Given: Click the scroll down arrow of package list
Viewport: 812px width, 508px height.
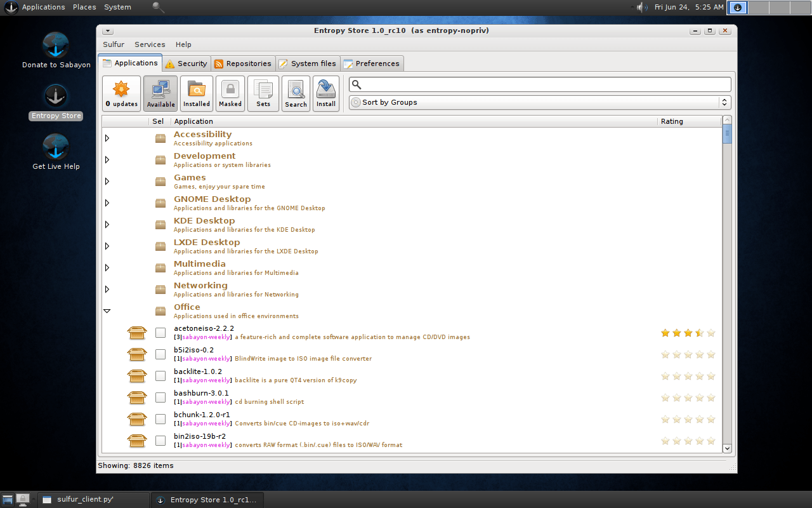Looking at the screenshot, I should (727, 448).
